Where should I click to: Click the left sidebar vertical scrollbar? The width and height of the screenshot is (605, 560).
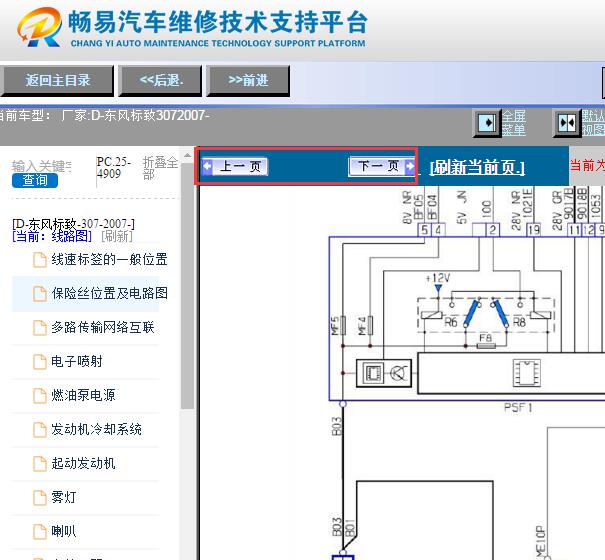click(187, 286)
